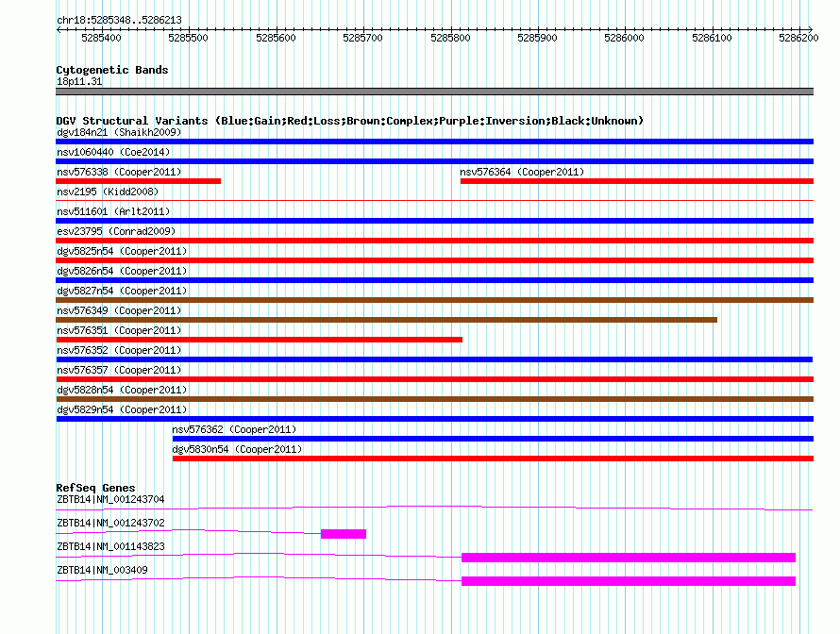Select the nsv511601 (Arlt2011) blue bar
This screenshot has height=634, width=840.
click(x=434, y=221)
